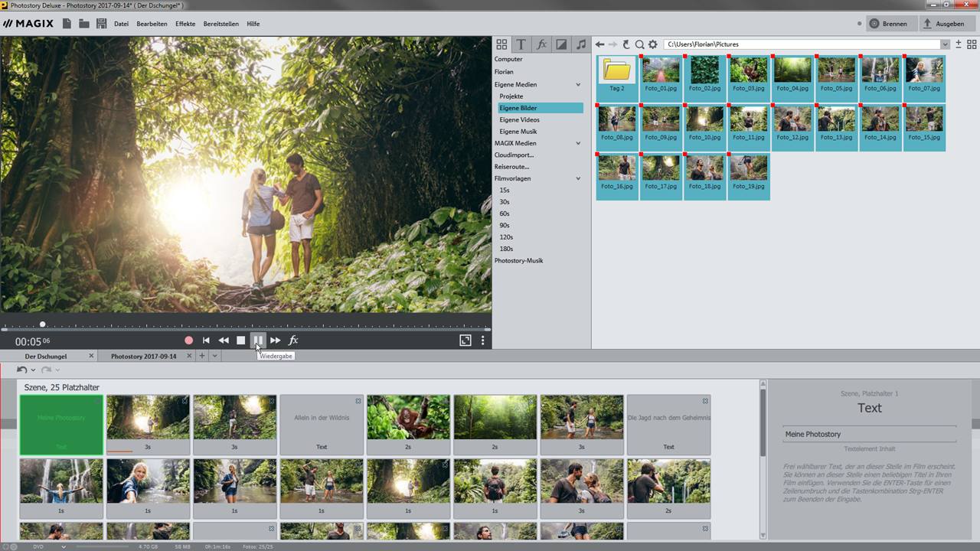Open the undo history dropdown arrow
The height and width of the screenshot is (551, 980).
click(33, 370)
